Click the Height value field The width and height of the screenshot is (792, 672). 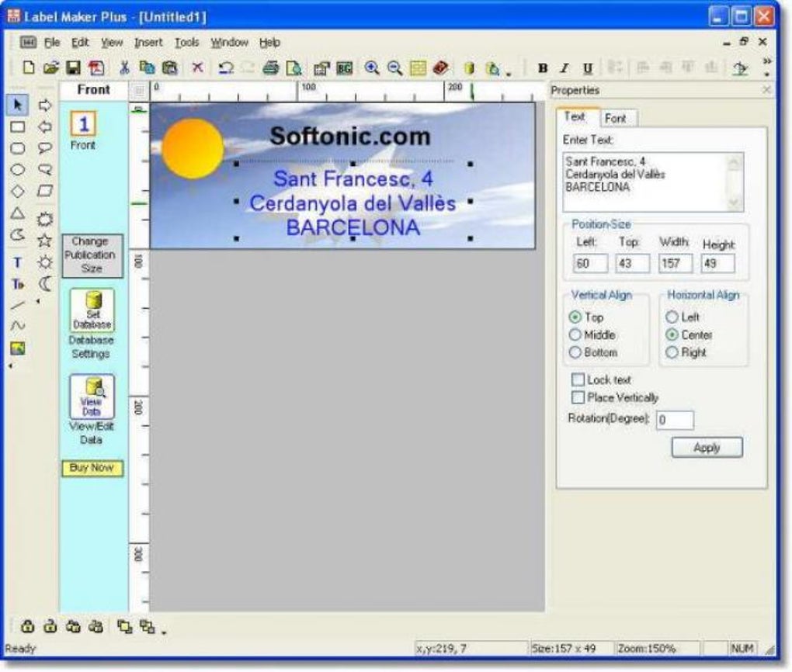(x=717, y=263)
